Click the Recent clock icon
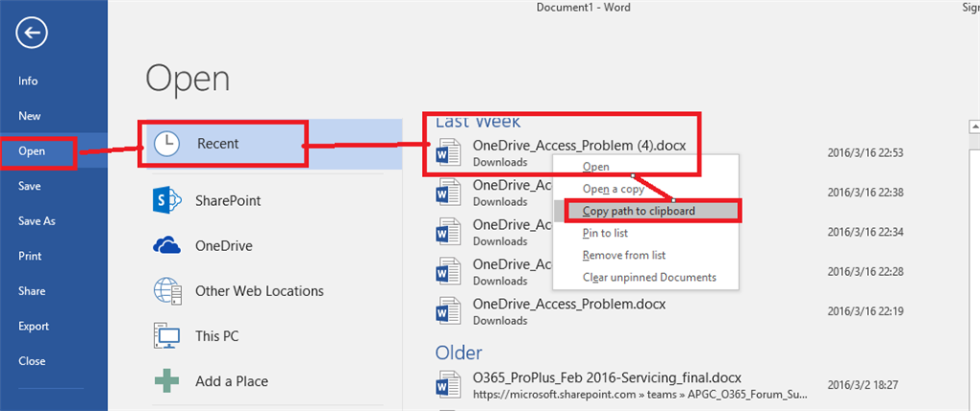The width and height of the screenshot is (980, 411). click(166, 144)
